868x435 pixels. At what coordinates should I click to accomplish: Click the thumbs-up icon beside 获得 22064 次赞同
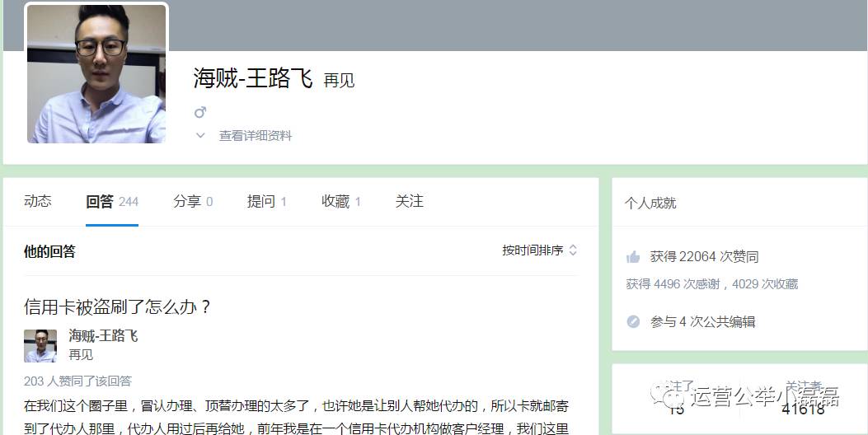(633, 257)
